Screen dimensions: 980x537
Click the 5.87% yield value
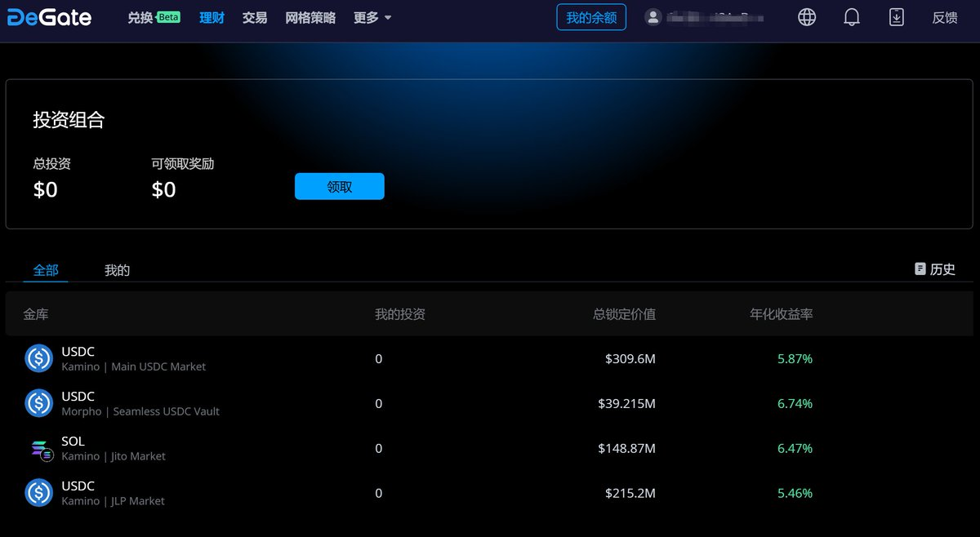[x=795, y=358]
